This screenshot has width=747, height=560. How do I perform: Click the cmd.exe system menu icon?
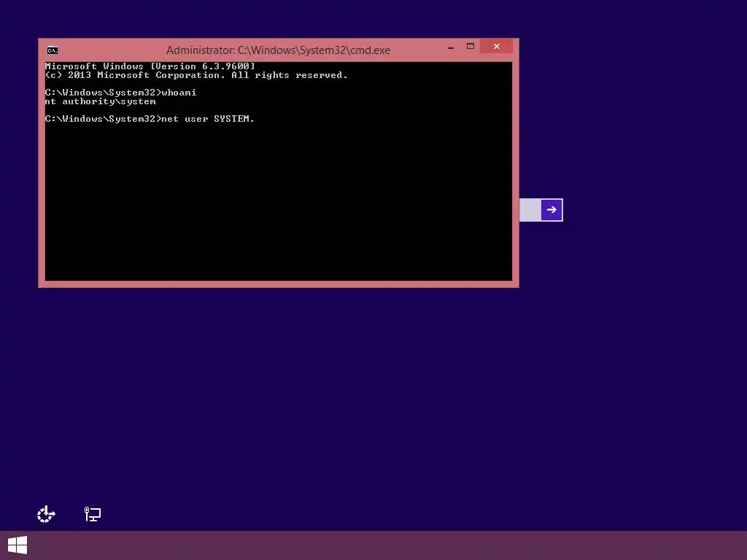pyautogui.click(x=53, y=50)
